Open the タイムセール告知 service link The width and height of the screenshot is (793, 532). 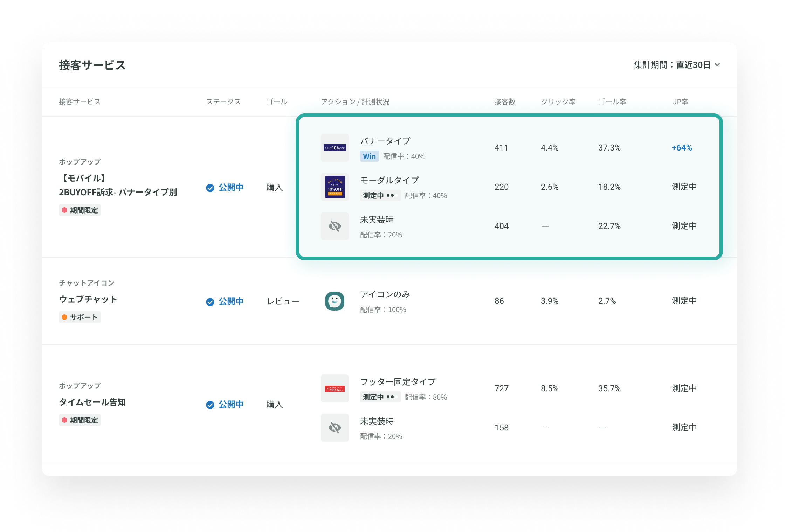click(x=92, y=402)
